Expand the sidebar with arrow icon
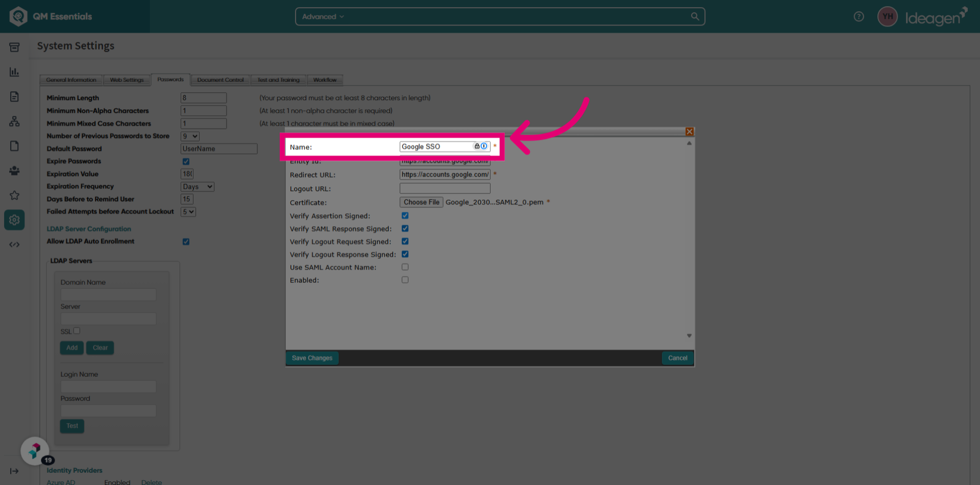Image resolution: width=980 pixels, height=485 pixels. click(x=14, y=471)
